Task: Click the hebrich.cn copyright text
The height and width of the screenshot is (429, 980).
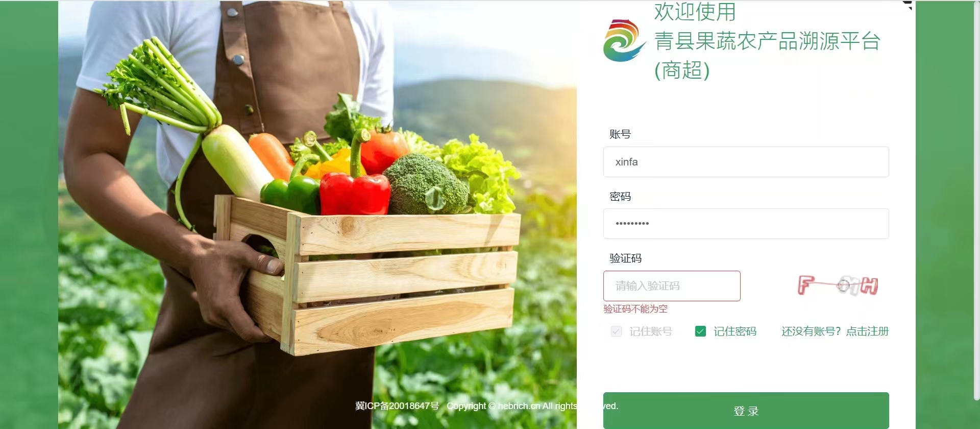Action: pos(532,406)
